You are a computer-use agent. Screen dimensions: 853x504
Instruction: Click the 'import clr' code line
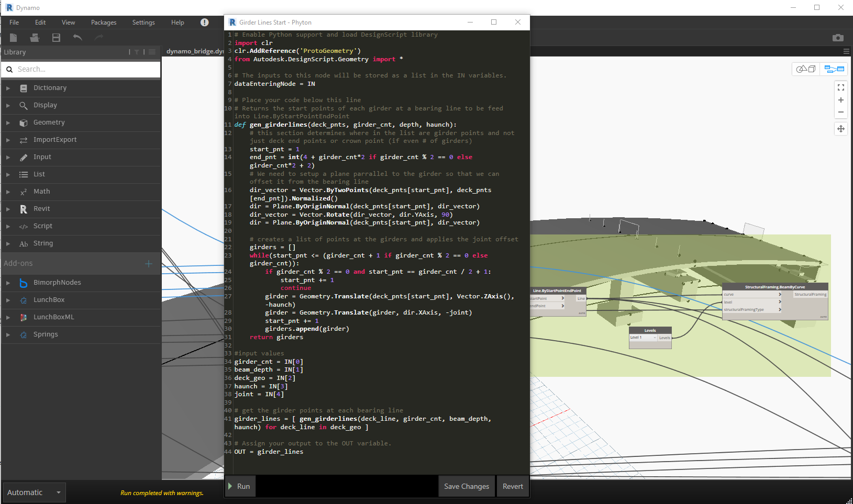pos(253,43)
